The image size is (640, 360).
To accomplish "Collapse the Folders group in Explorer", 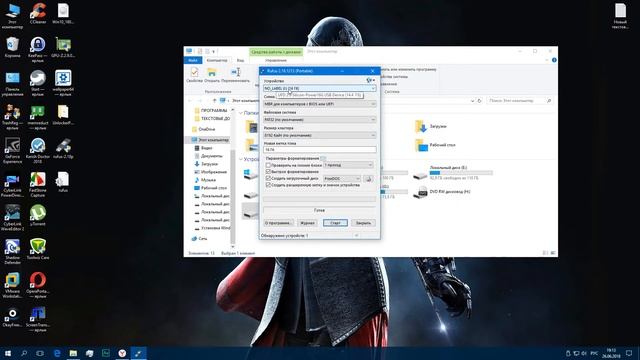I will tap(241, 113).
